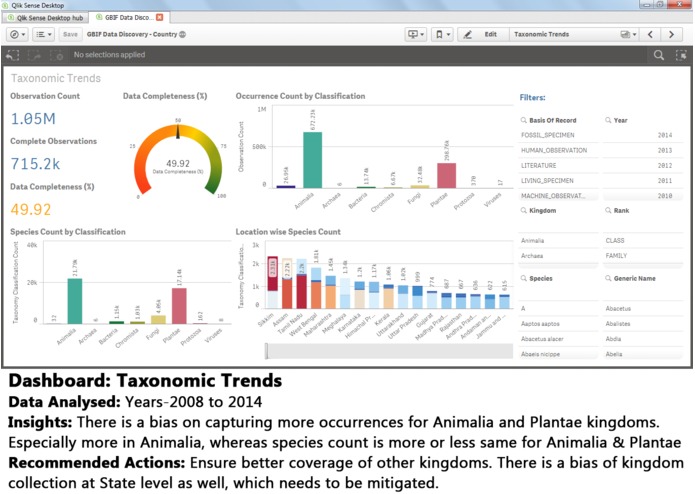
Task: Select LIVING_SPECIMEN filter value
Action: 558,180
